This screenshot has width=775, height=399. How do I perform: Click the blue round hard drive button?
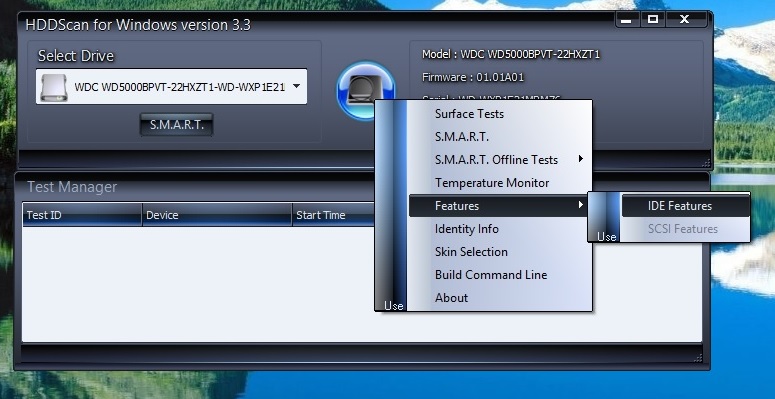pos(365,90)
